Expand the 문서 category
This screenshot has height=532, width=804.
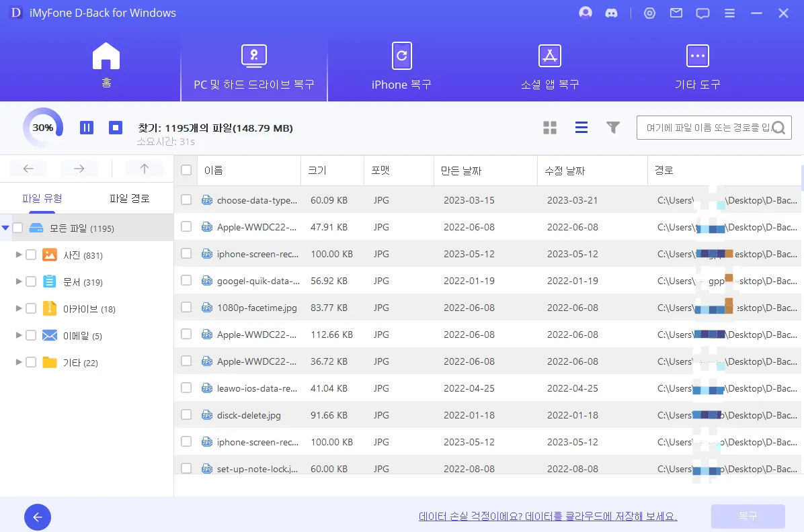pyautogui.click(x=18, y=281)
